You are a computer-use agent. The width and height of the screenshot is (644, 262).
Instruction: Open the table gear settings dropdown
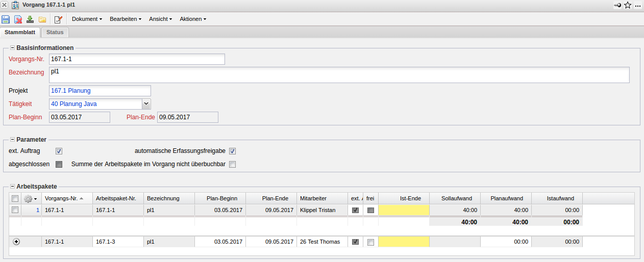(31, 199)
